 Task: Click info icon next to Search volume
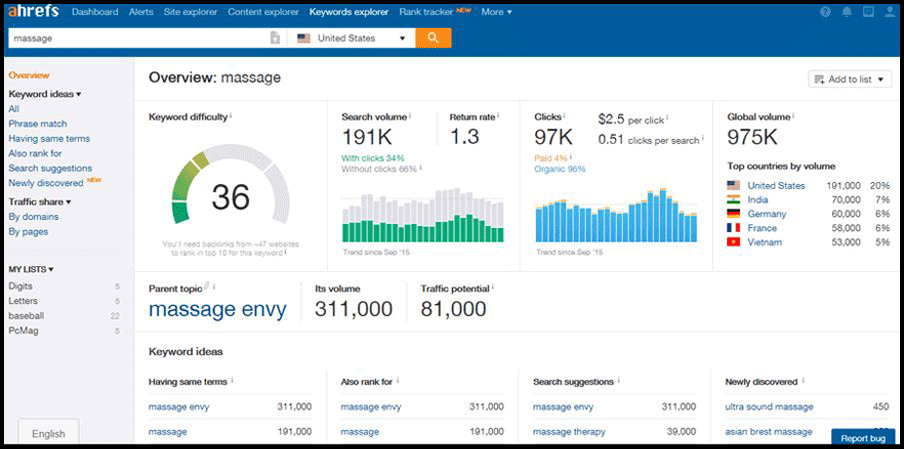pos(411,115)
